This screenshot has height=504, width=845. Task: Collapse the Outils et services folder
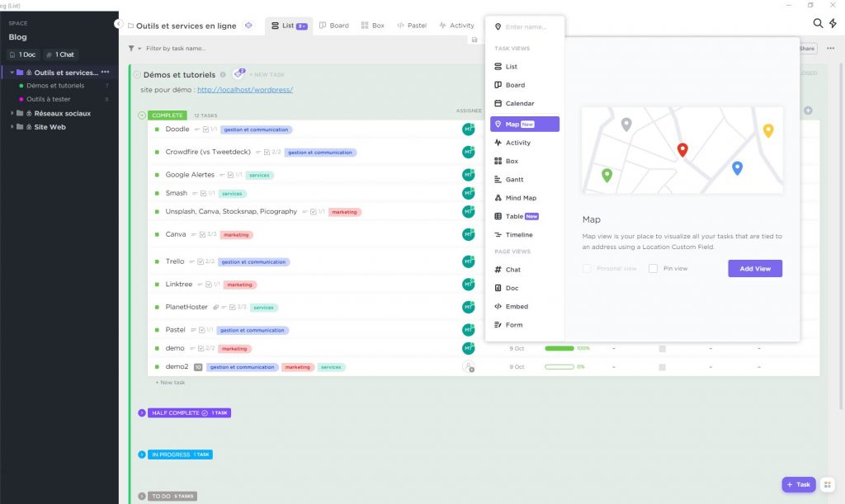12,72
